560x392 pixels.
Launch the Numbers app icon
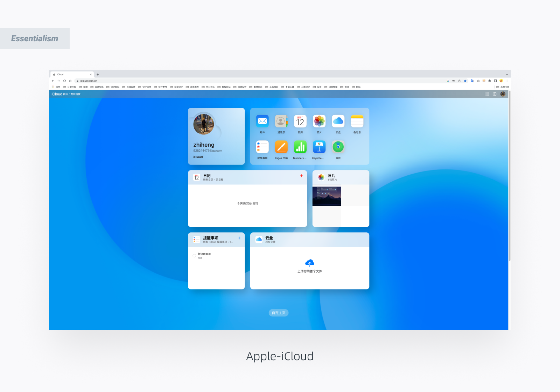point(300,147)
